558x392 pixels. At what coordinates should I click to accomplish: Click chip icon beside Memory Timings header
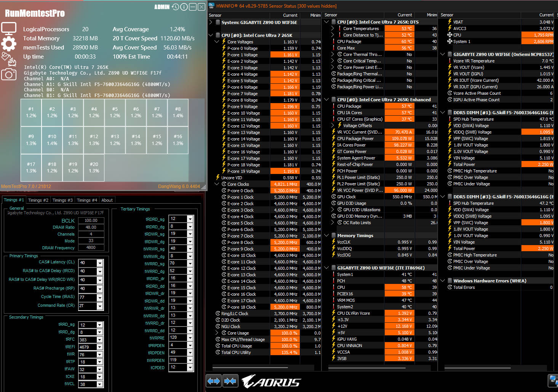coord(334,236)
